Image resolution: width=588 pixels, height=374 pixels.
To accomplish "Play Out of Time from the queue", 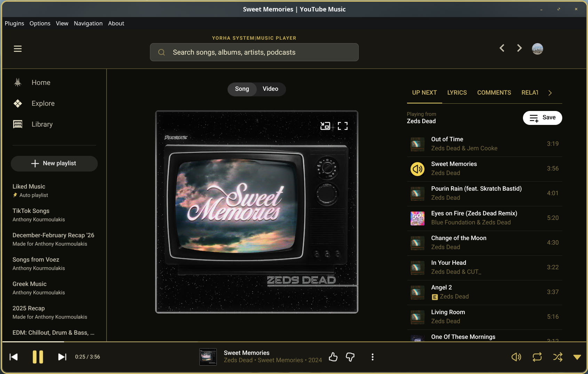I will pos(485,144).
